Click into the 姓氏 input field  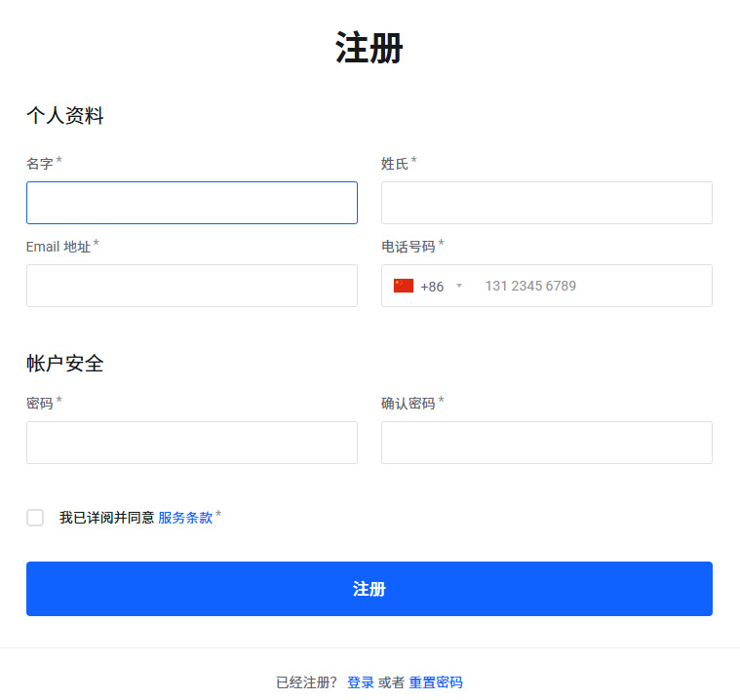pyautogui.click(x=546, y=203)
